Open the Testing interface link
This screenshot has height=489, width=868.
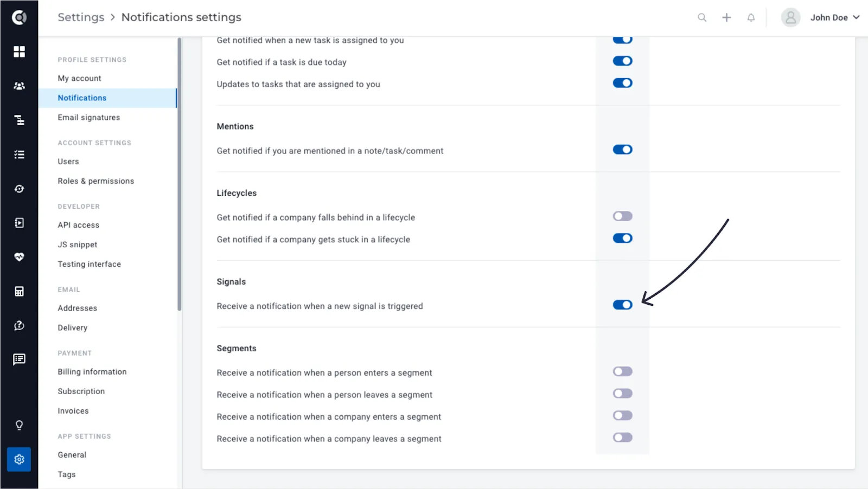(x=90, y=264)
